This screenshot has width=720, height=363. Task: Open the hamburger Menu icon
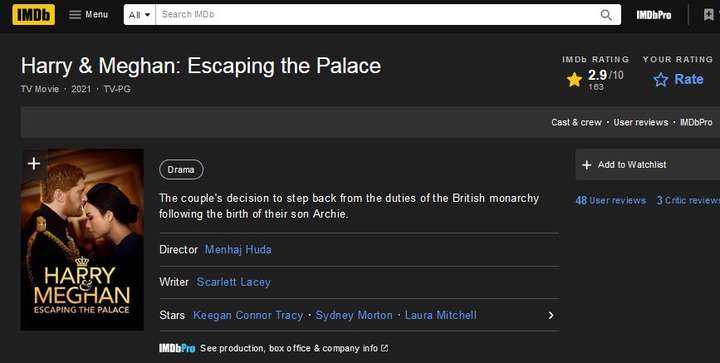click(75, 15)
